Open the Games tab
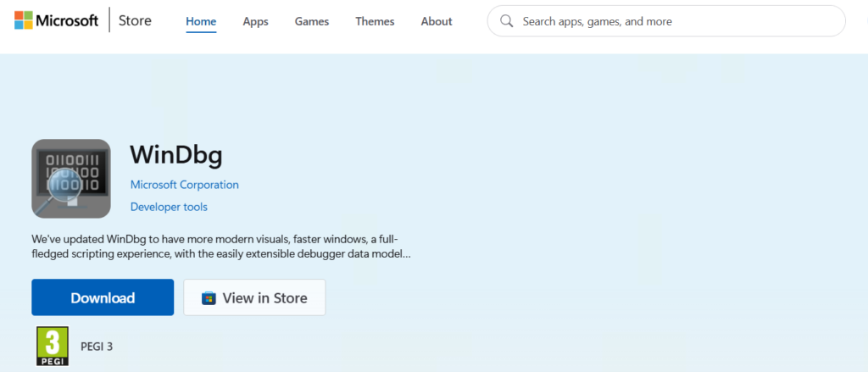The image size is (868, 372). [312, 21]
